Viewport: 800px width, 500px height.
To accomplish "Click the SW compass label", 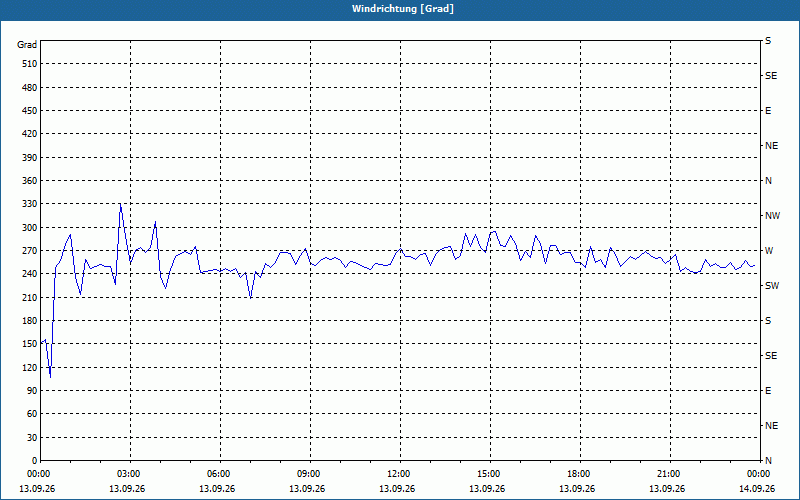I will point(772,286).
